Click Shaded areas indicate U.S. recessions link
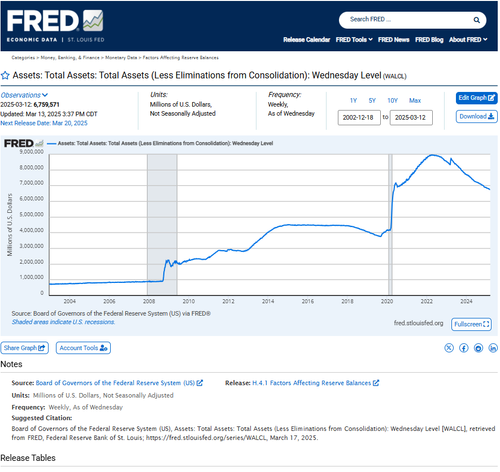 point(63,322)
